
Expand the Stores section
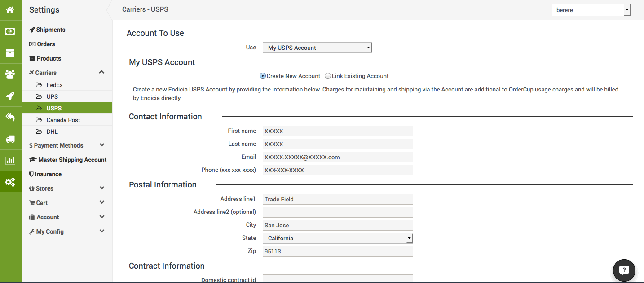click(102, 188)
